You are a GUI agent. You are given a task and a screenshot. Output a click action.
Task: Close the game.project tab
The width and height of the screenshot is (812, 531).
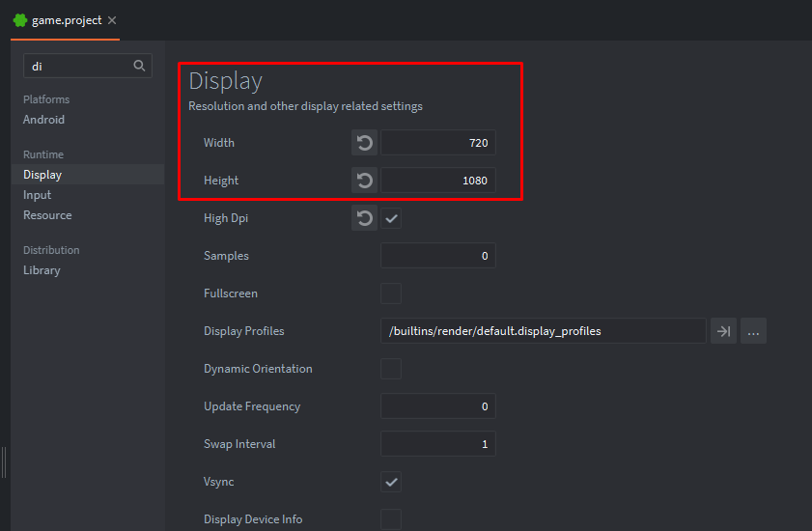(x=112, y=20)
